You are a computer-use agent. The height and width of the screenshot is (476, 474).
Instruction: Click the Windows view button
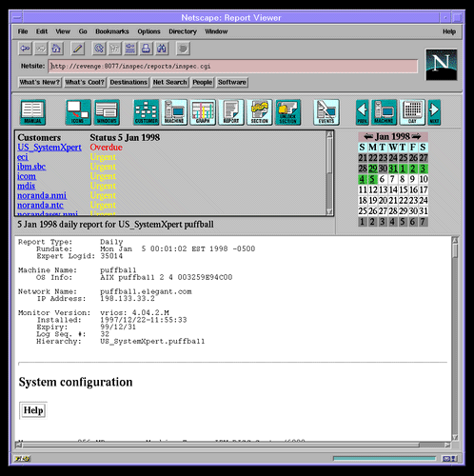(x=107, y=112)
